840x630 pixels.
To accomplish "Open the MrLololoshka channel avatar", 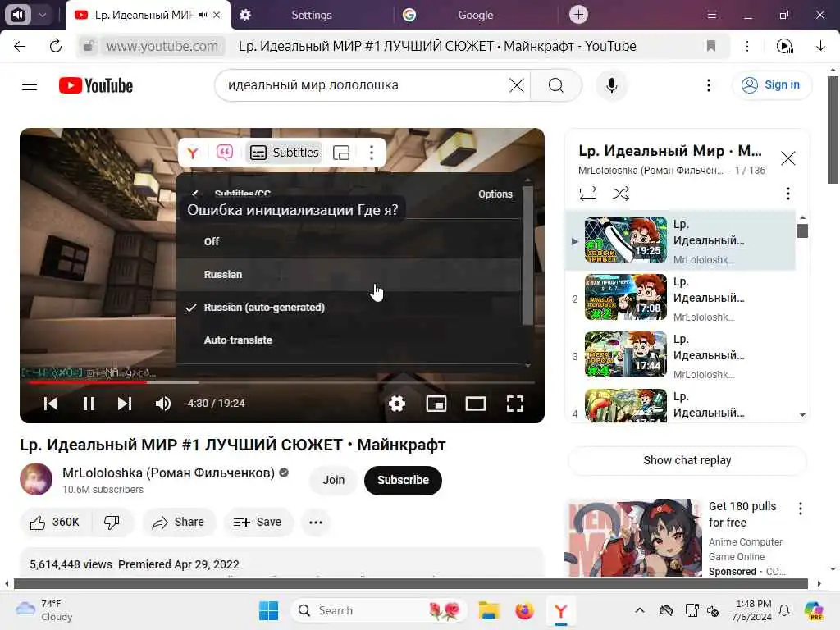I will (x=36, y=479).
